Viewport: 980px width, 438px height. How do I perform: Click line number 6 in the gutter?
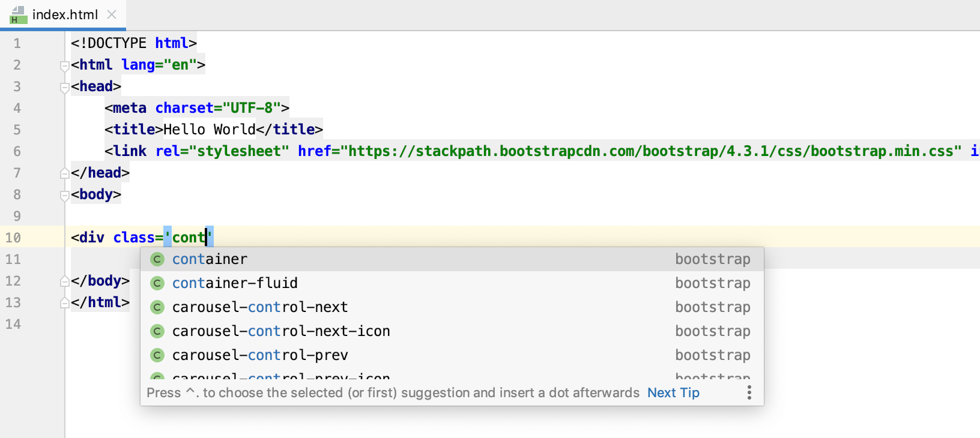coord(17,151)
